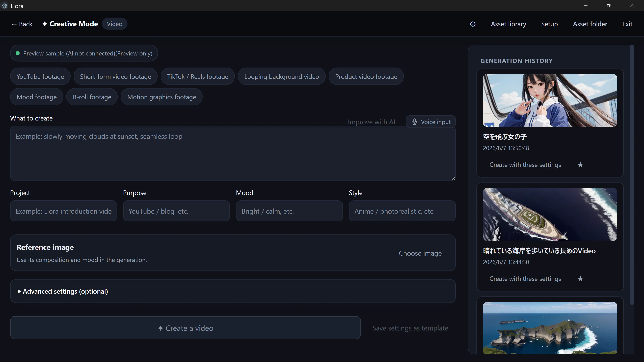644x362 pixels.
Task: Open the Asset folder
Action: point(590,24)
